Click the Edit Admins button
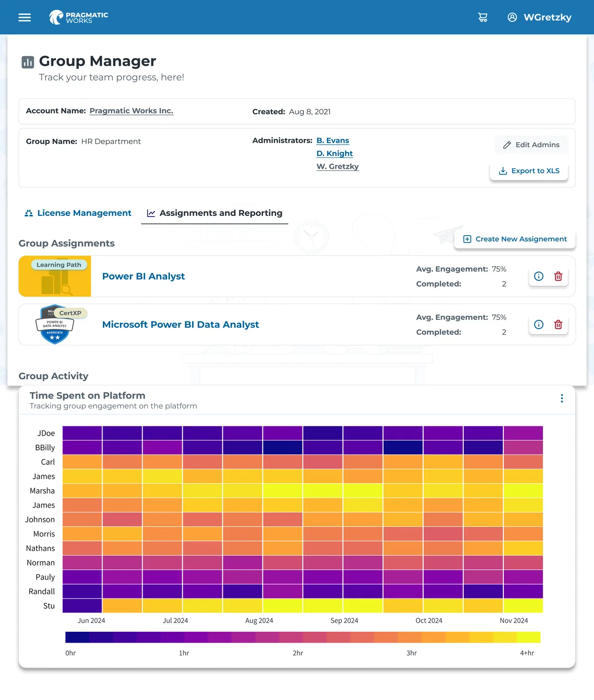 tap(531, 145)
